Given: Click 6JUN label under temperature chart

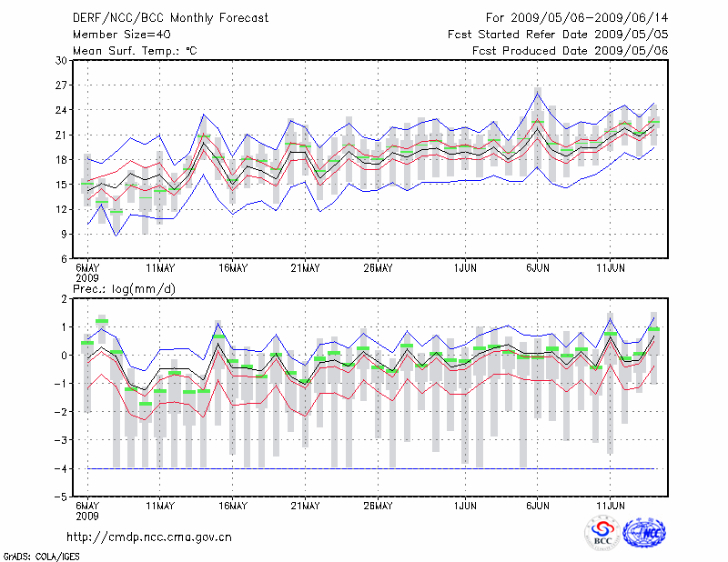Looking at the screenshot, I should coord(537,267).
